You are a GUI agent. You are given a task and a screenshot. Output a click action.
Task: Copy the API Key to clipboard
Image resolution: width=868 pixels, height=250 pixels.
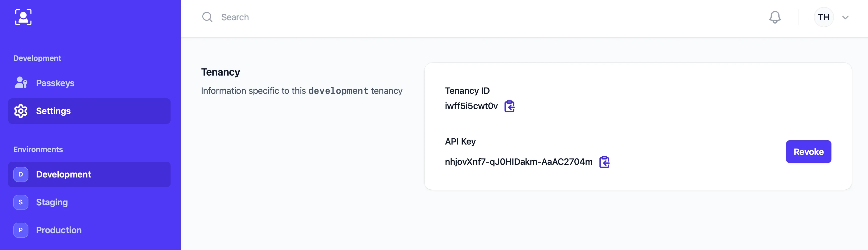(x=605, y=162)
